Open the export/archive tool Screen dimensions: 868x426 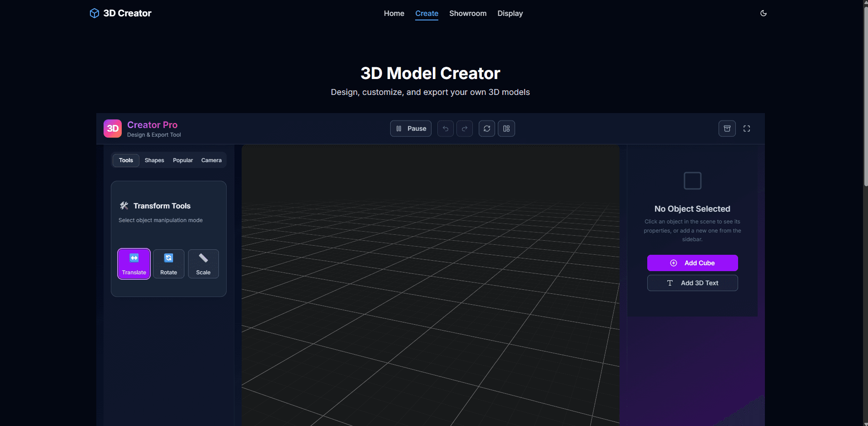pos(727,129)
